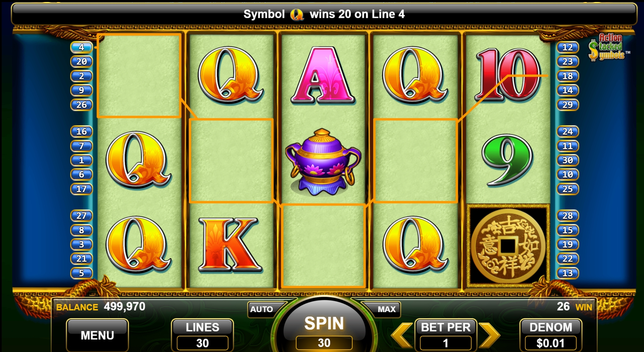This screenshot has height=352, width=644.
Task: Select payline 13 indicator
Action: [568, 273]
